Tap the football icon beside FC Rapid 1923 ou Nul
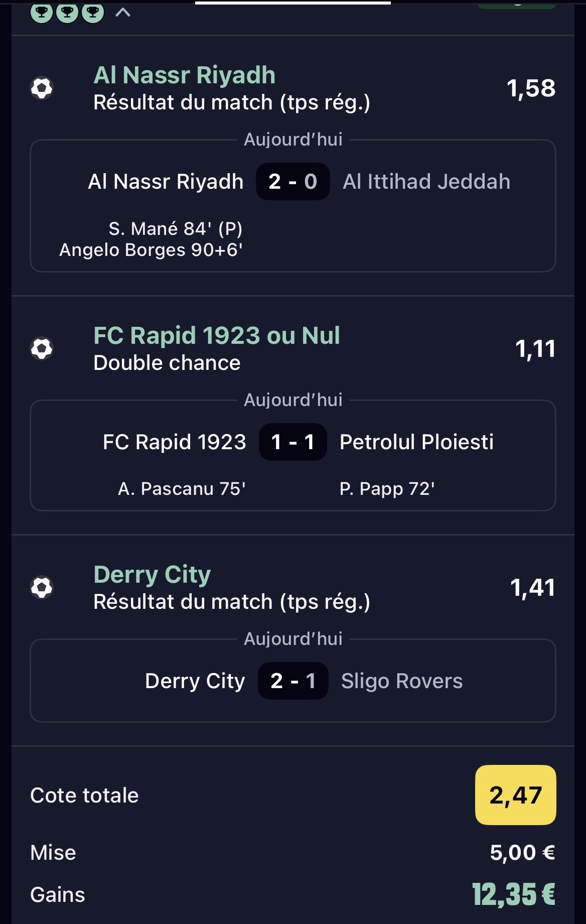Screen dimensions: 586x924 tap(42, 348)
